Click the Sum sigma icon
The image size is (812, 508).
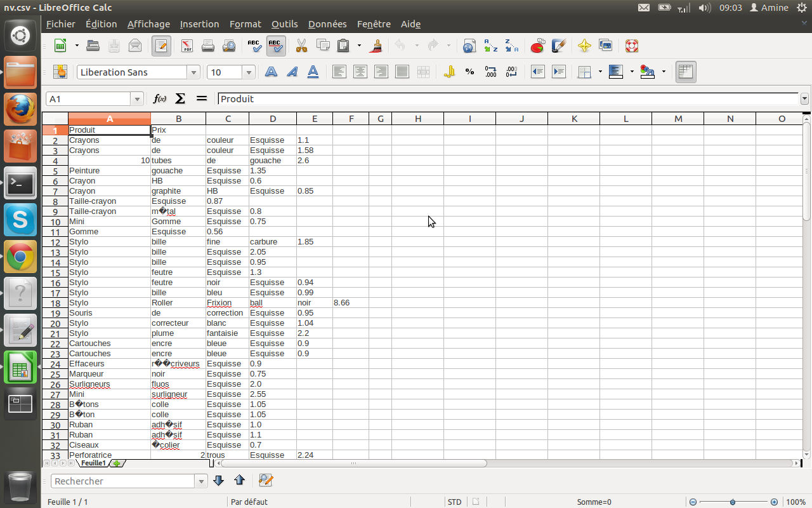coord(180,98)
